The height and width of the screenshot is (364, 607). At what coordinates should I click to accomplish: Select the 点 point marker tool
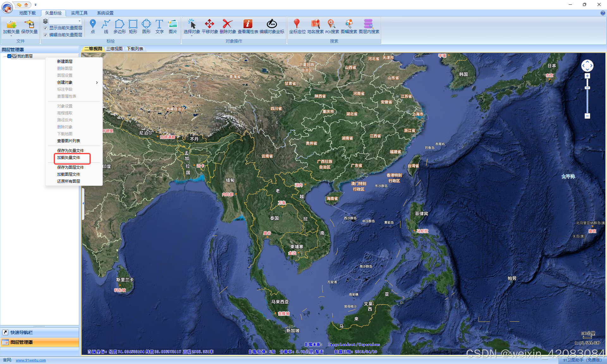(x=93, y=24)
